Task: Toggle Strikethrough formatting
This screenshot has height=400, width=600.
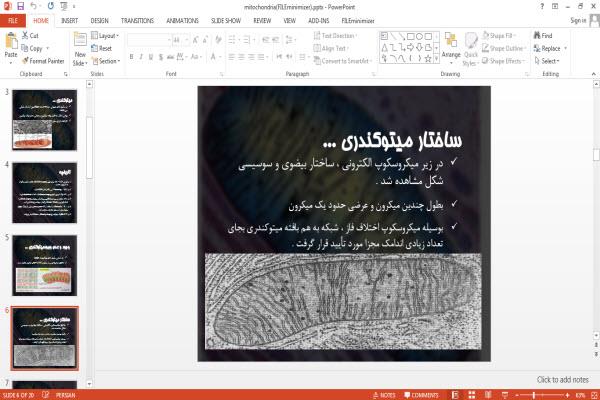Action: click(170, 57)
